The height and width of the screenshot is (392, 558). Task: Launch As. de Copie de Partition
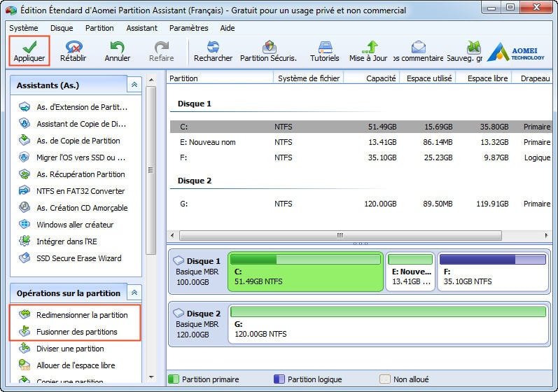coord(70,141)
